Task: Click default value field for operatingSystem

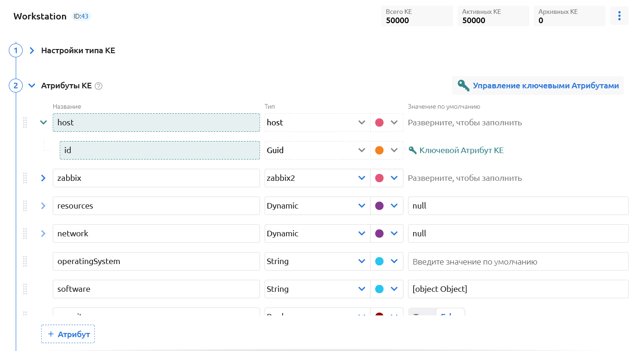Action: (518, 261)
